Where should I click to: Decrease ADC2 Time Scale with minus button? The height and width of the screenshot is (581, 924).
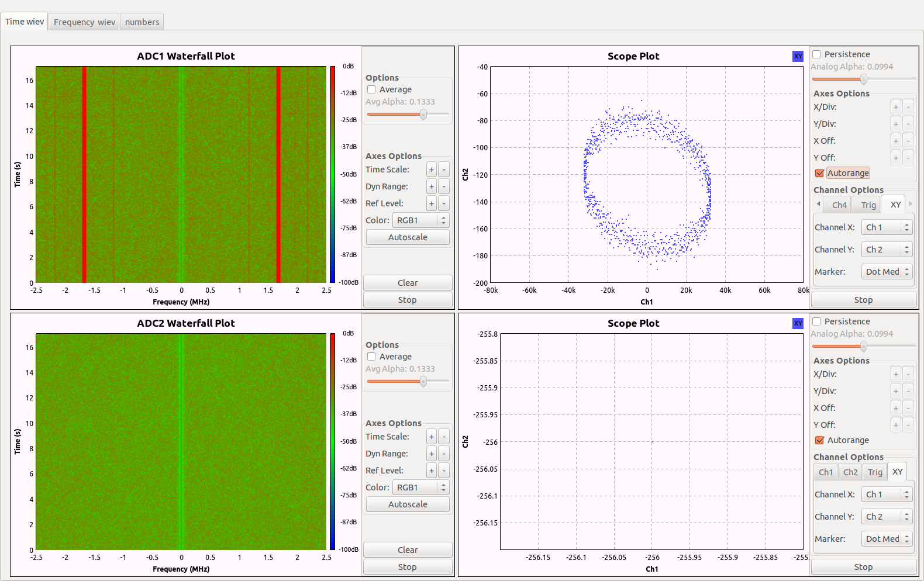[x=444, y=437]
